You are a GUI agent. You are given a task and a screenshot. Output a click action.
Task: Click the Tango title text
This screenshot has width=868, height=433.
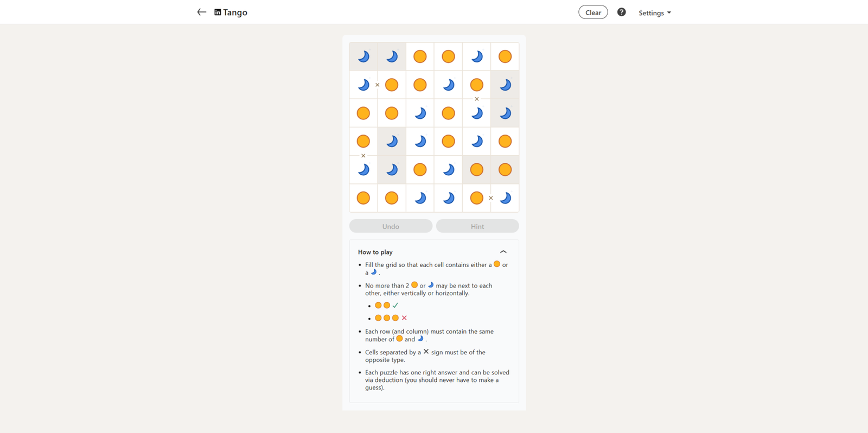[235, 12]
